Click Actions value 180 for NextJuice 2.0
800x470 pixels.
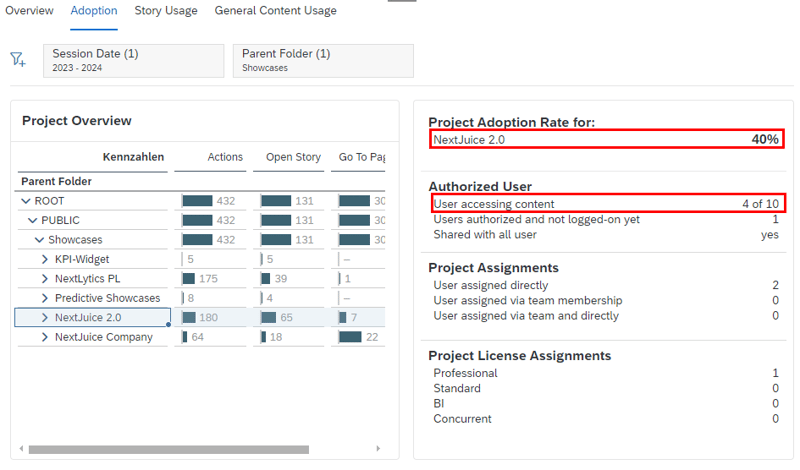(x=208, y=317)
